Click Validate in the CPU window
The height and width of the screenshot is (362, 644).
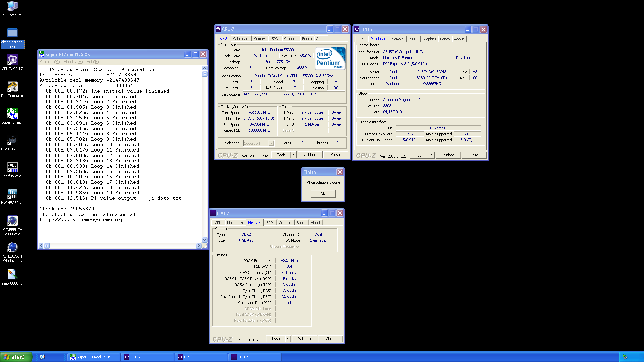coord(310,155)
